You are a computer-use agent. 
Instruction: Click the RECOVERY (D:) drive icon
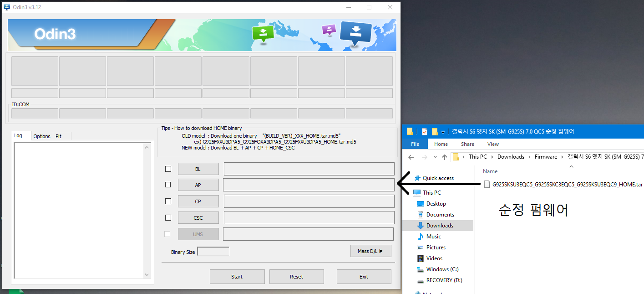(421, 280)
